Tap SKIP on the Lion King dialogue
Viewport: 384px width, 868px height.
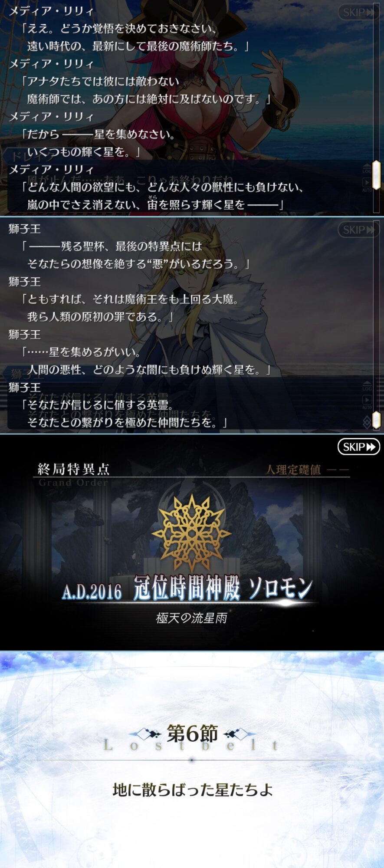point(358,230)
